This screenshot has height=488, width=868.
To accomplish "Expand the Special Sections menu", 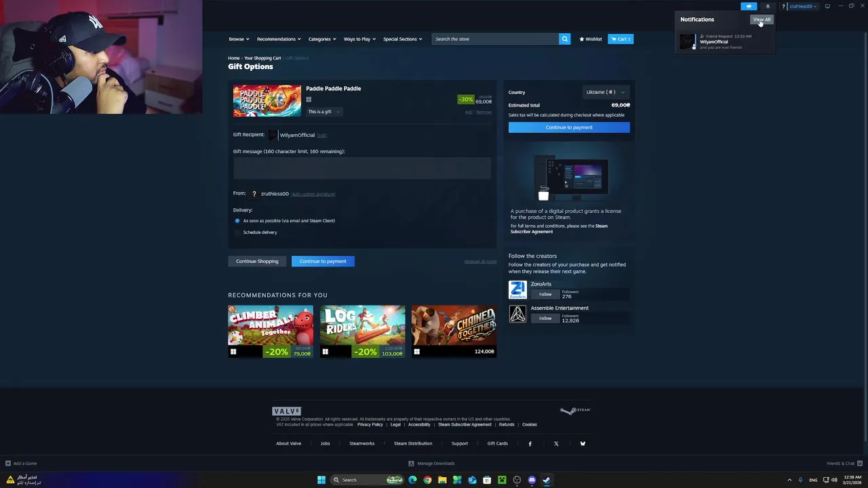I will pos(403,39).
